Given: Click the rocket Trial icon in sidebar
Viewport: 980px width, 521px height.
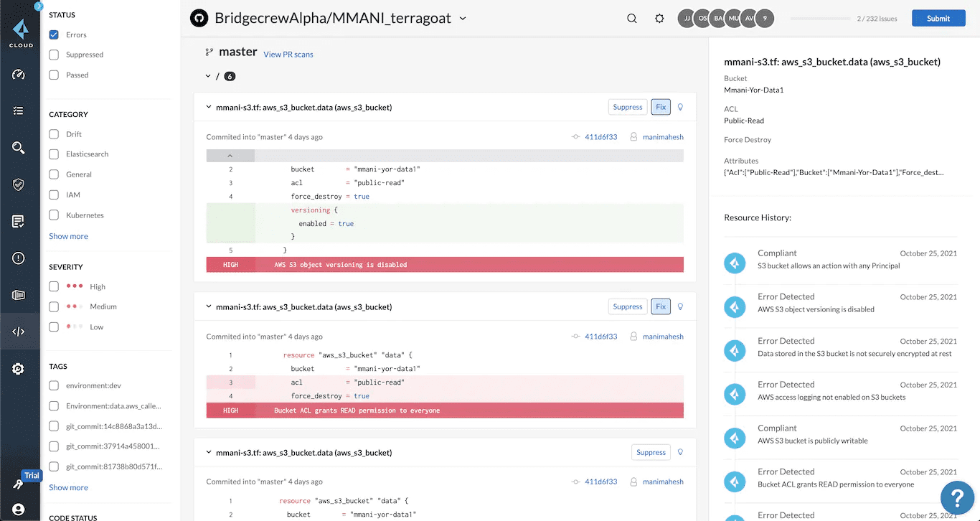Looking at the screenshot, I should pyautogui.click(x=17, y=484).
